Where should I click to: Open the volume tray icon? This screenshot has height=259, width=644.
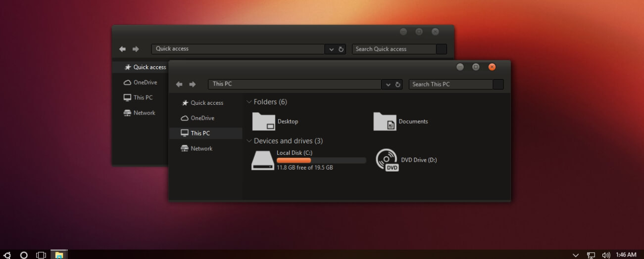click(x=606, y=255)
